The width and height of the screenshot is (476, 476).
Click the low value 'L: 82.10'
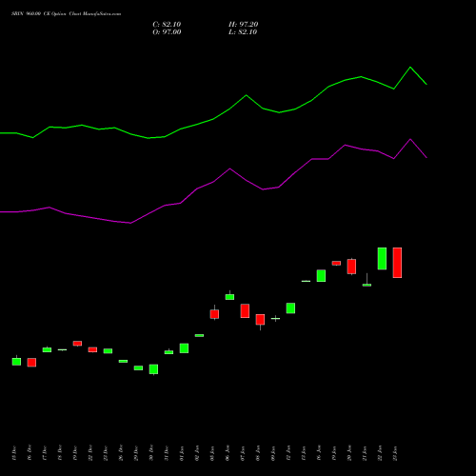(x=243, y=32)
